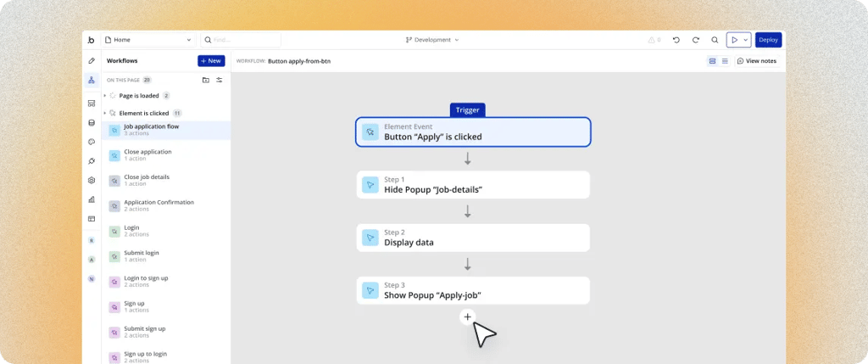The height and width of the screenshot is (364, 868).
Task: Add new workflow folder icon
Action: click(x=205, y=80)
